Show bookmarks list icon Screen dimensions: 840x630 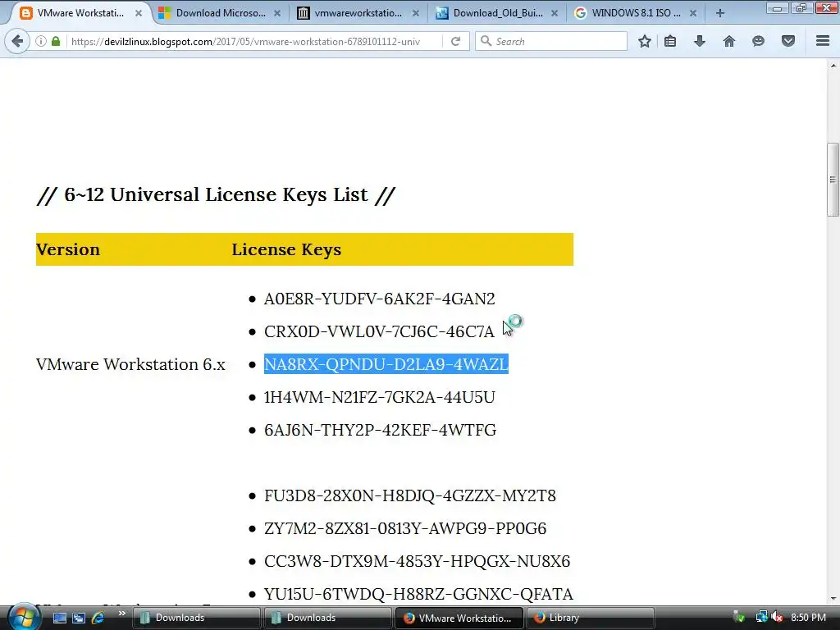670,41
